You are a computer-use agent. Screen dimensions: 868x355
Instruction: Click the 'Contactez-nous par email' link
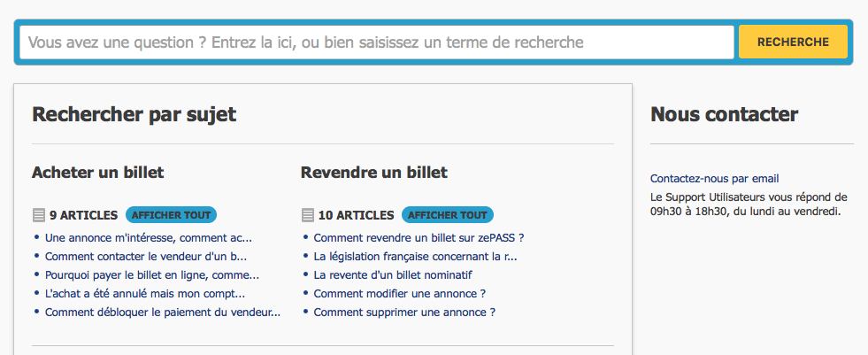pos(715,179)
